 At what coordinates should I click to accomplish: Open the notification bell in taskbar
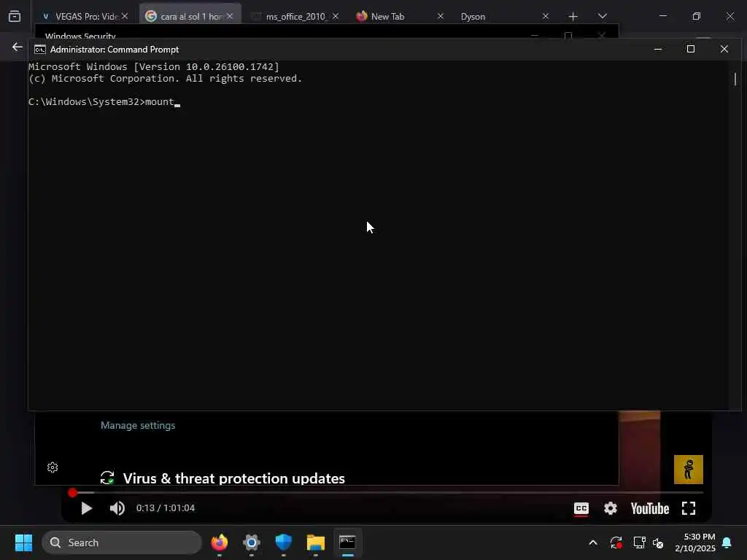727,542
